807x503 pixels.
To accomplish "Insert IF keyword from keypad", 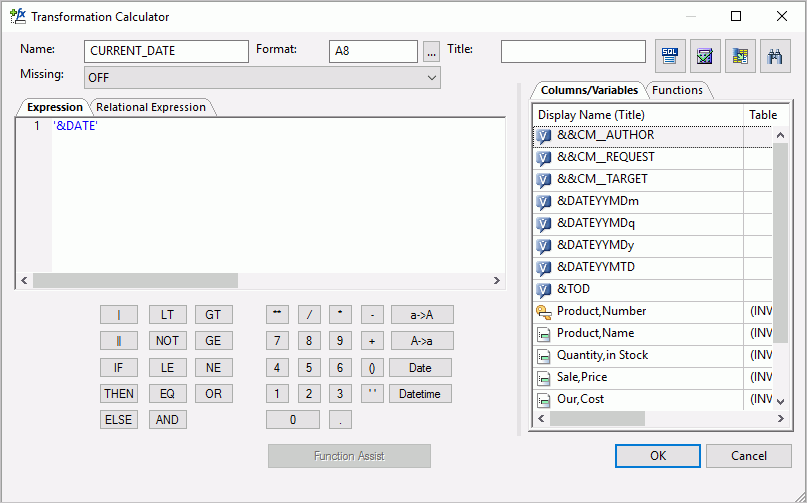I will click(x=119, y=368).
